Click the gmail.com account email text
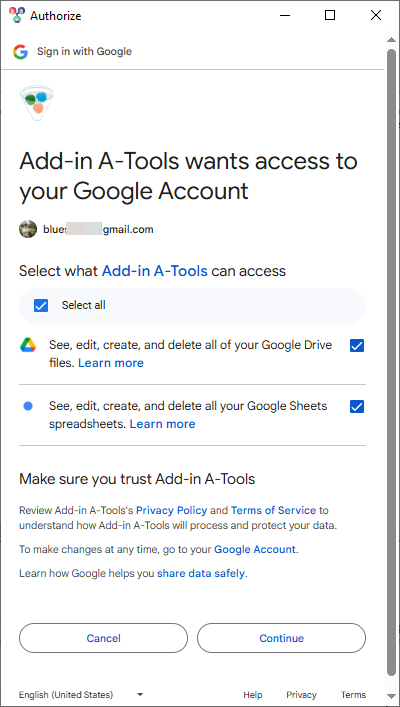Image resolution: width=400 pixels, height=707 pixels. (98, 230)
